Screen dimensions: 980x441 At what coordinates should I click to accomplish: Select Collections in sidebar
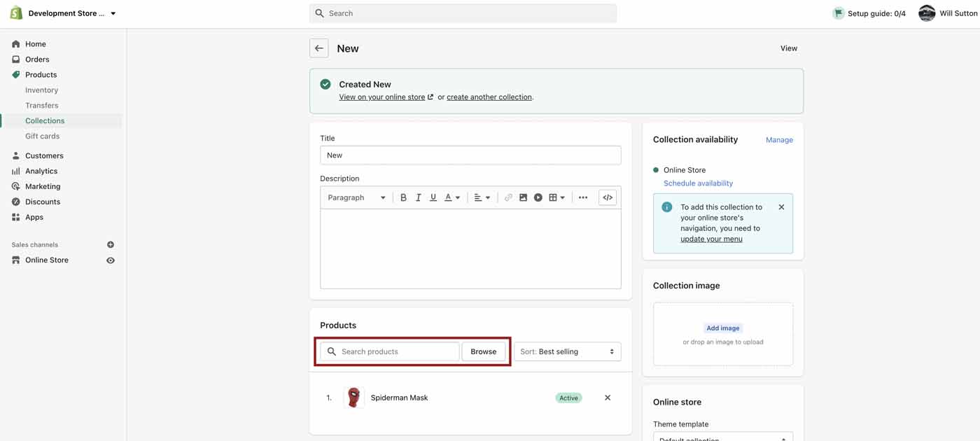click(45, 121)
